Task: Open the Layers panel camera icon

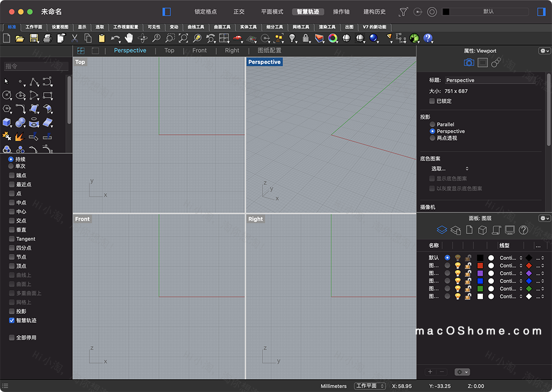Action: 468,63
